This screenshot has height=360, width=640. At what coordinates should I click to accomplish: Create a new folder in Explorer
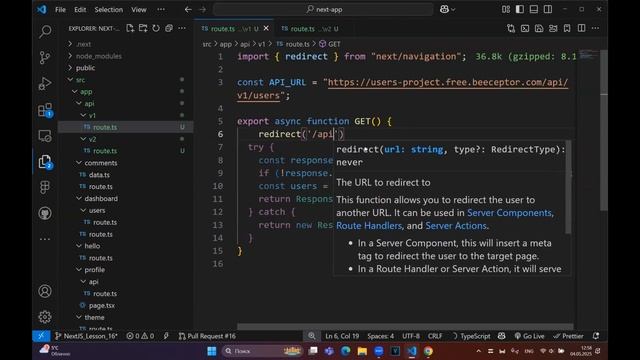[143, 28]
